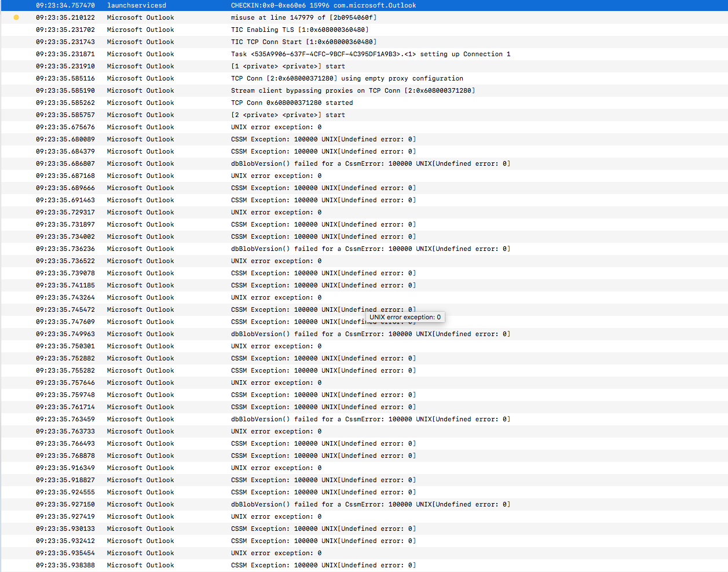Select the launchservicesd CHECKIN log row
728x572 pixels.
(364, 5)
